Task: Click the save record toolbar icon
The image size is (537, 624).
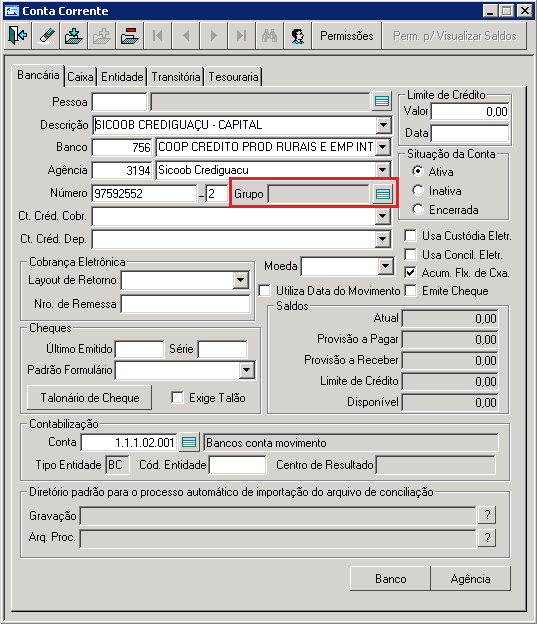Action: tap(74, 36)
